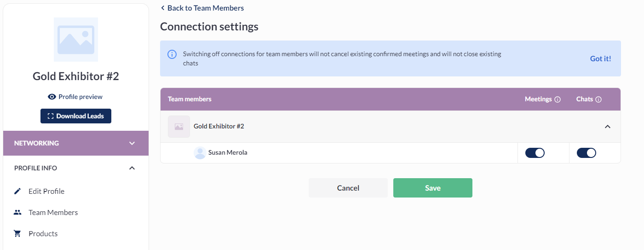The width and height of the screenshot is (644, 250).
Task: Toggle Meetings switch for Susan Merola
Action: 535,153
